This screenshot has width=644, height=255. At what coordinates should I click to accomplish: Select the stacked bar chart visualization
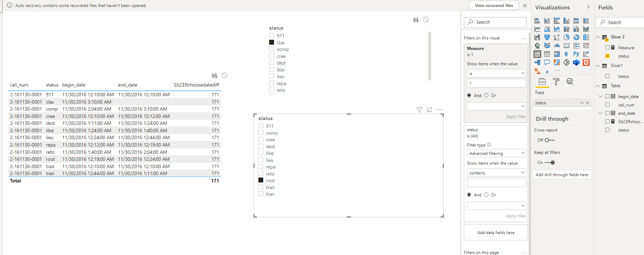(537, 21)
